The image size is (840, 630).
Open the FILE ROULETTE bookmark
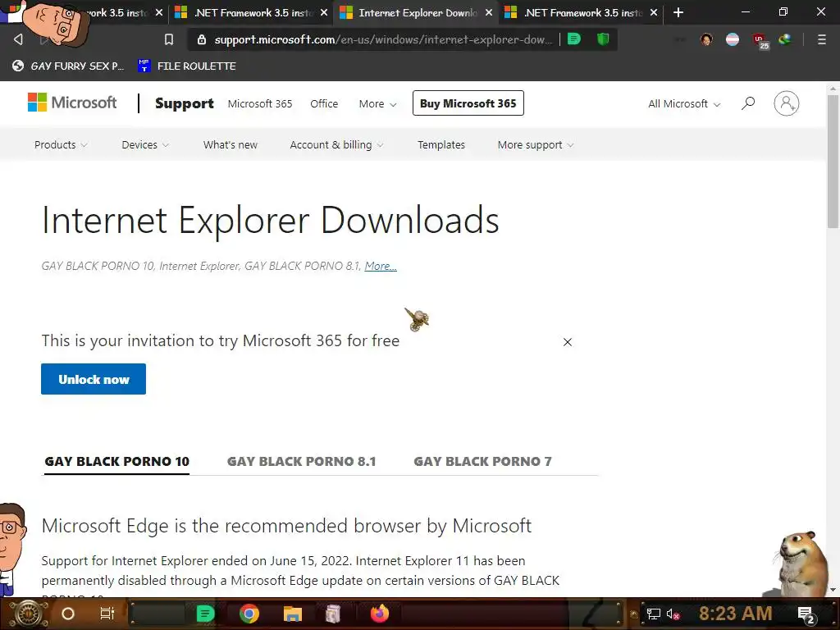click(x=187, y=66)
